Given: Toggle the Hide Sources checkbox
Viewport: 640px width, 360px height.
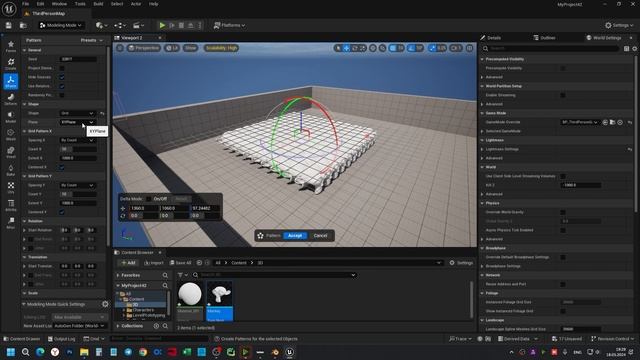Looking at the screenshot, I should coord(62,77).
